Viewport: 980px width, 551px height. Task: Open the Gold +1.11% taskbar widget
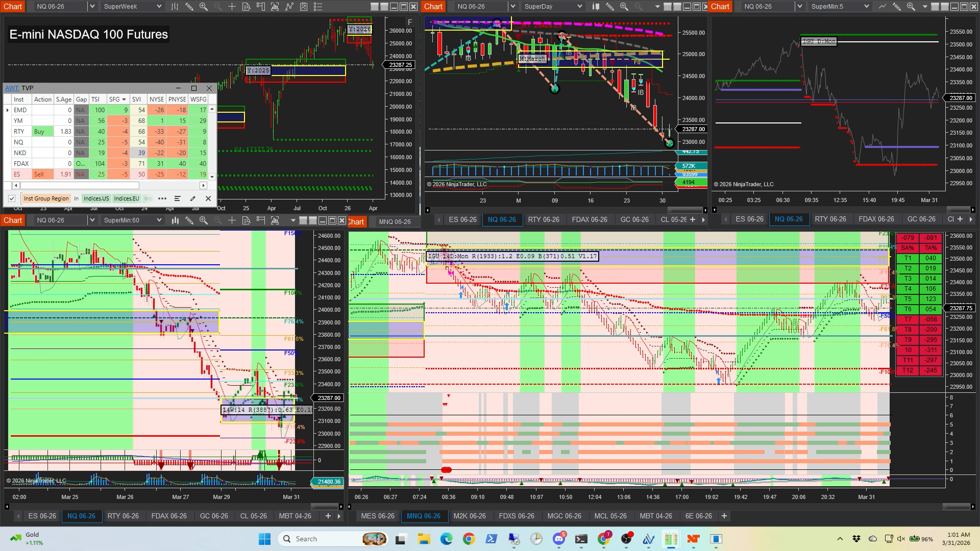click(x=27, y=539)
